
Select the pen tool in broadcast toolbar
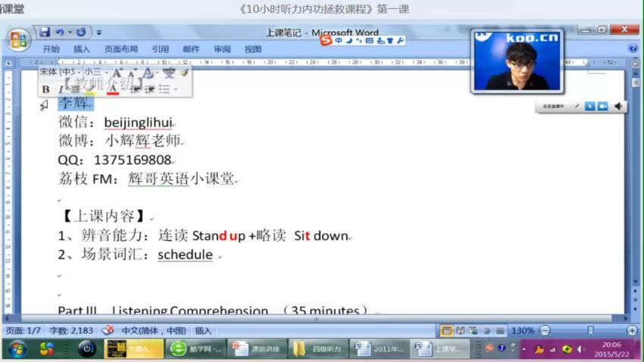(577, 106)
